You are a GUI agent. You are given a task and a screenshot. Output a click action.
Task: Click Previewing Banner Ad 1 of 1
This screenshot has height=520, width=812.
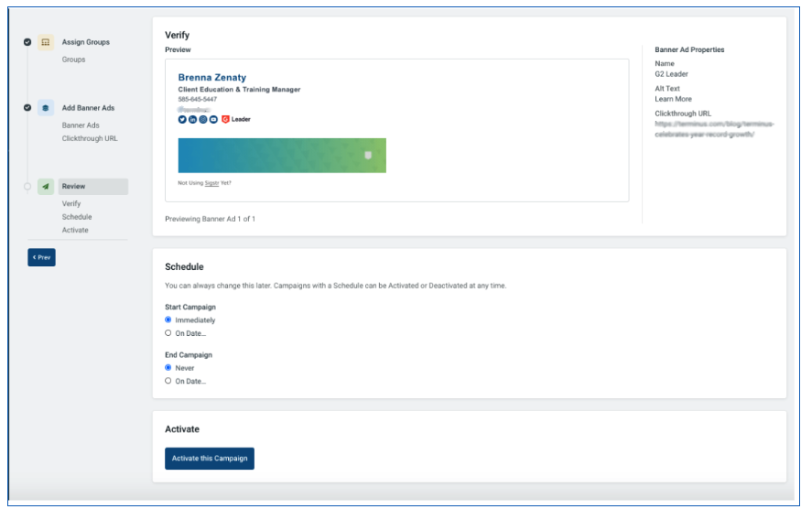(x=211, y=220)
